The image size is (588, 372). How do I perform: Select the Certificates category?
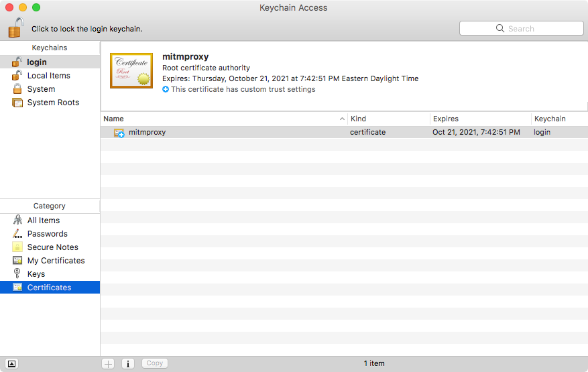49,288
